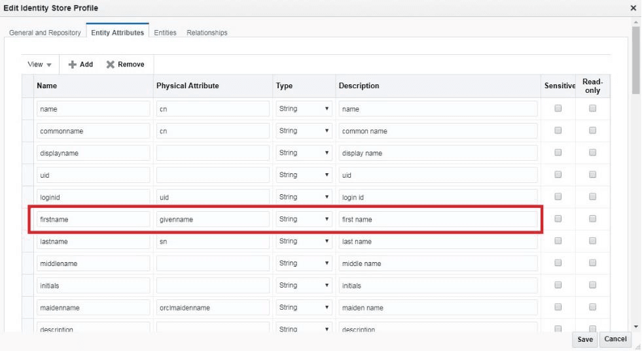Open the Entities tab
The image size is (644, 351).
point(165,33)
